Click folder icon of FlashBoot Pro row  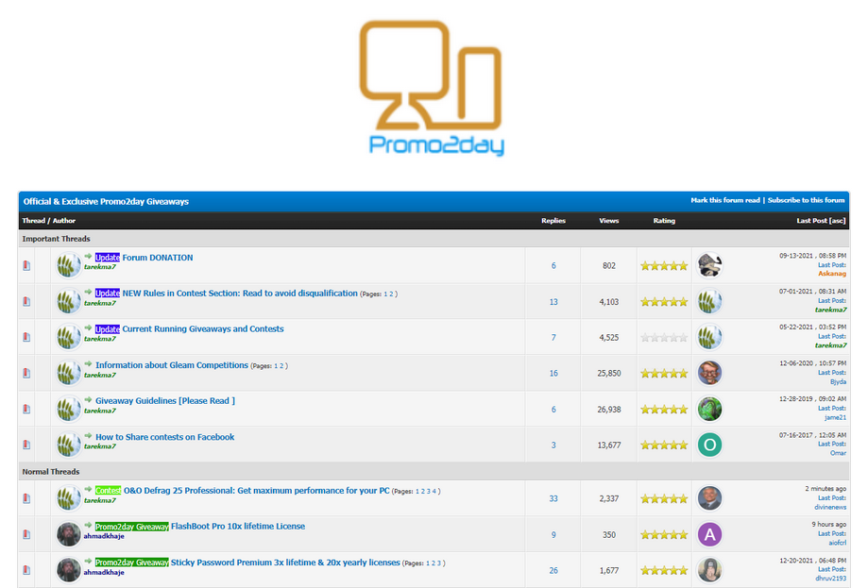[26, 534]
